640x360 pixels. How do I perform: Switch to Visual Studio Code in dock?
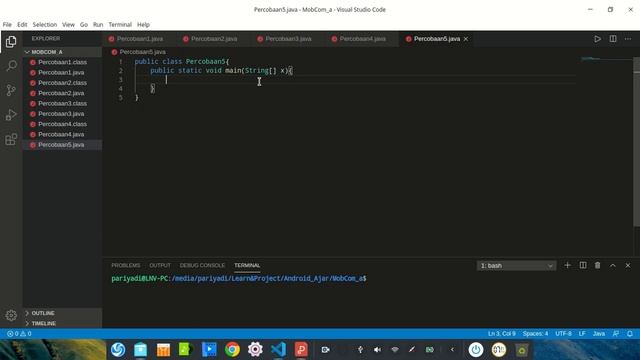278,350
